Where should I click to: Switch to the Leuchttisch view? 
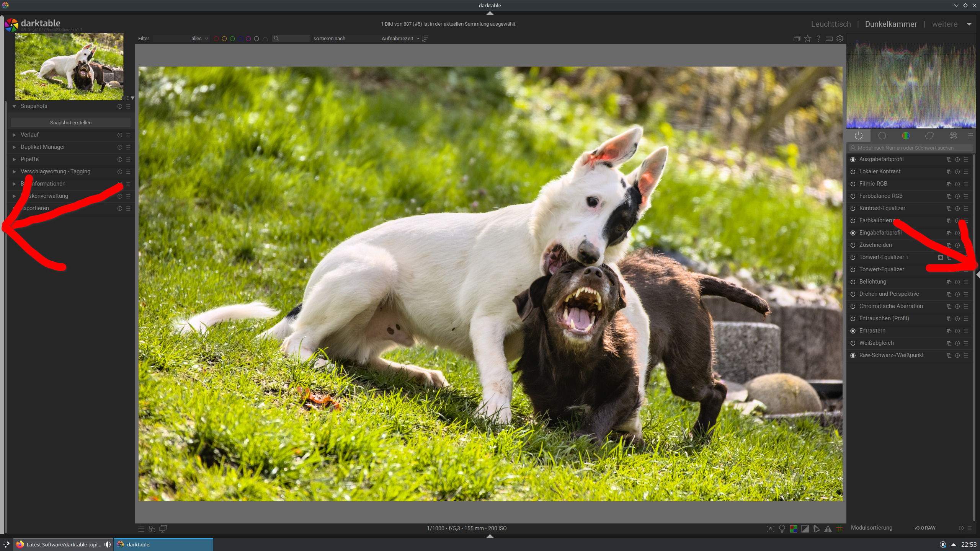point(831,24)
